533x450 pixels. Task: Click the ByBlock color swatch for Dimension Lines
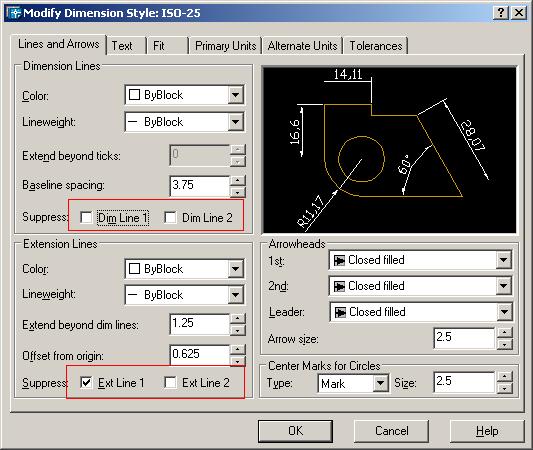point(135,94)
